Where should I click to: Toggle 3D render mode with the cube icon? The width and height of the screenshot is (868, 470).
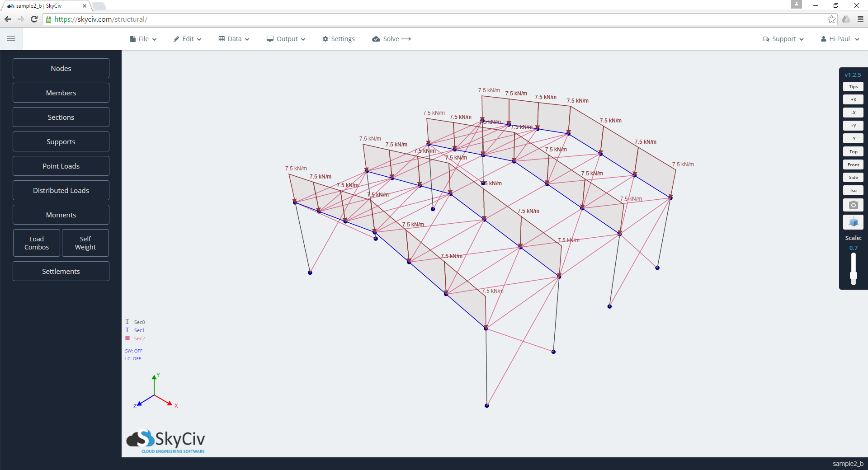coord(853,221)
